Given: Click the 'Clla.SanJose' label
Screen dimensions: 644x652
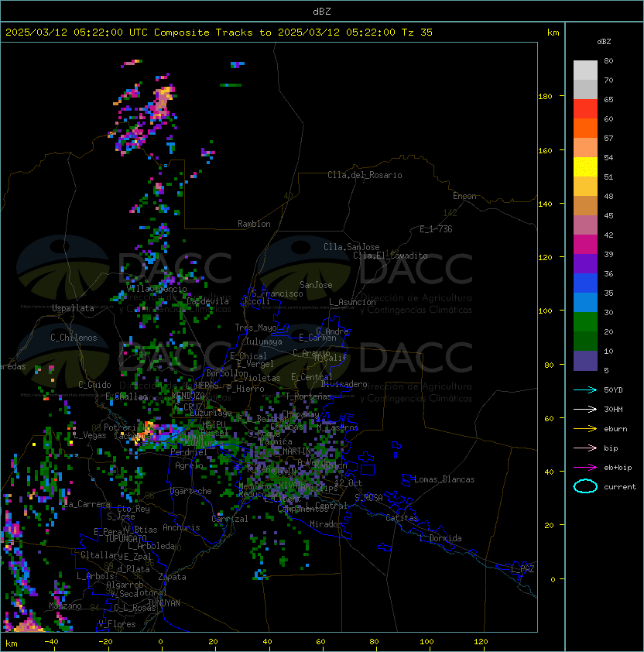Looking at the screenshot, I should coord(351,247).
